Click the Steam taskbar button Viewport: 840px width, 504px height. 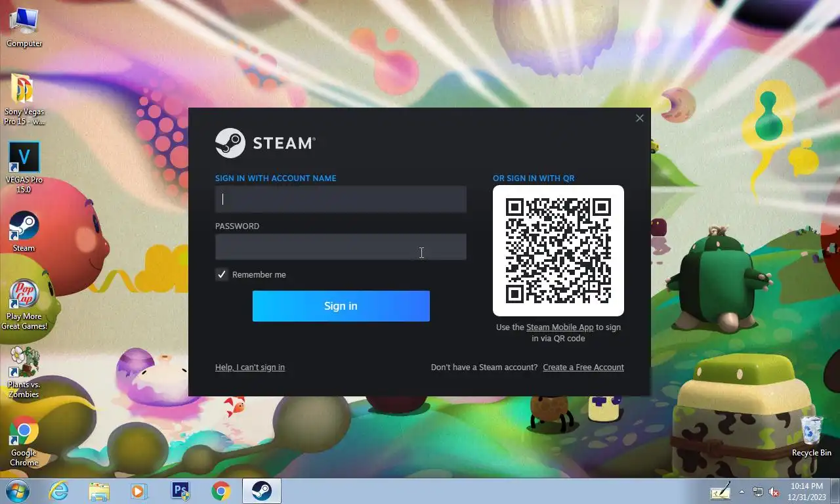pos(262,491)
